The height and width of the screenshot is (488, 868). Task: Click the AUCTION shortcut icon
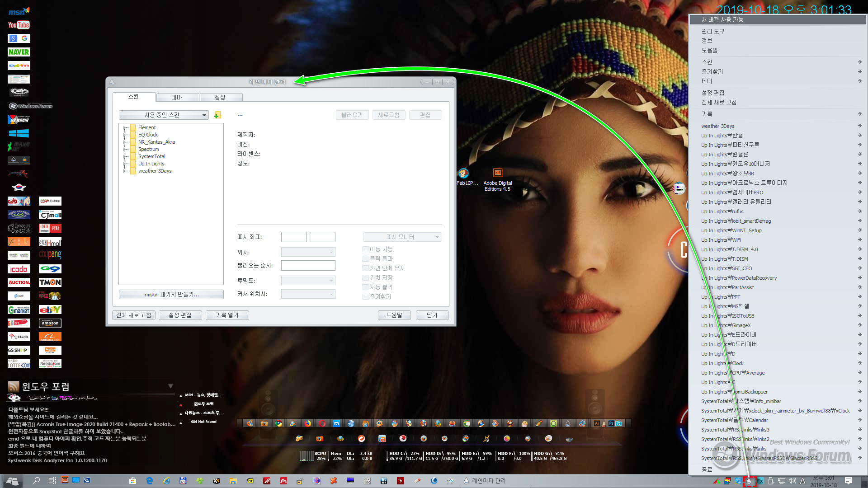pyautogui.click(x=19, y=282)
